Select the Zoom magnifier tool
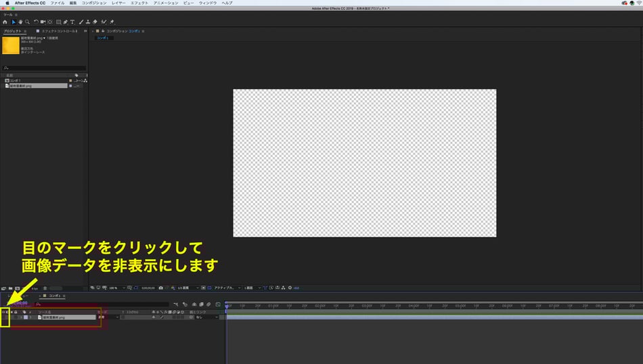The width and height of the screenshot is (643, 364). click(x=27, y=22)
